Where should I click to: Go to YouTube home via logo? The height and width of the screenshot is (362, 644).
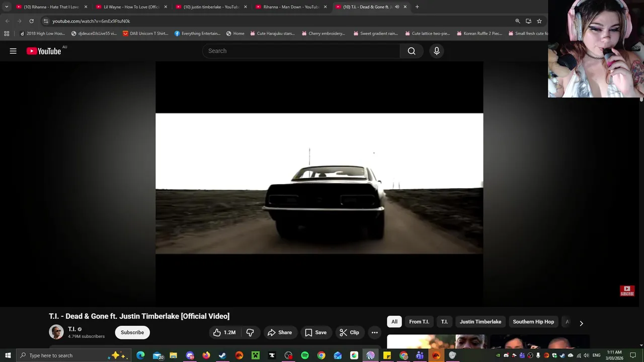44,51
